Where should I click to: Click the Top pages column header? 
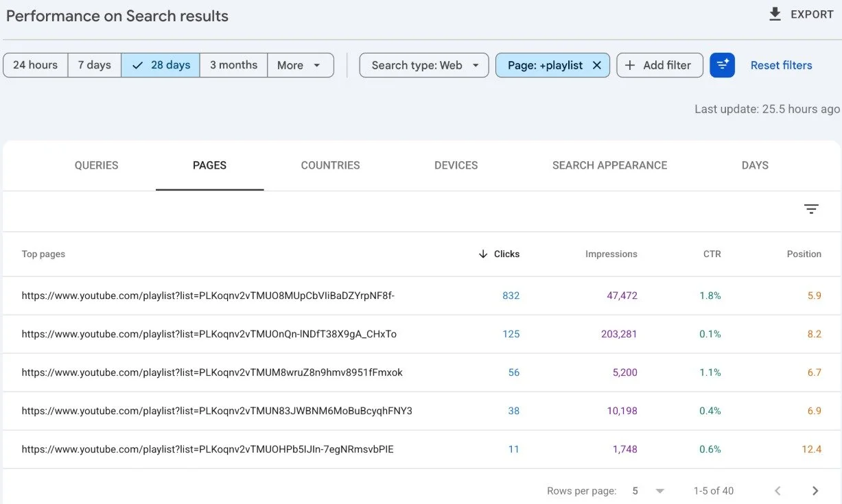pos(43,254)
